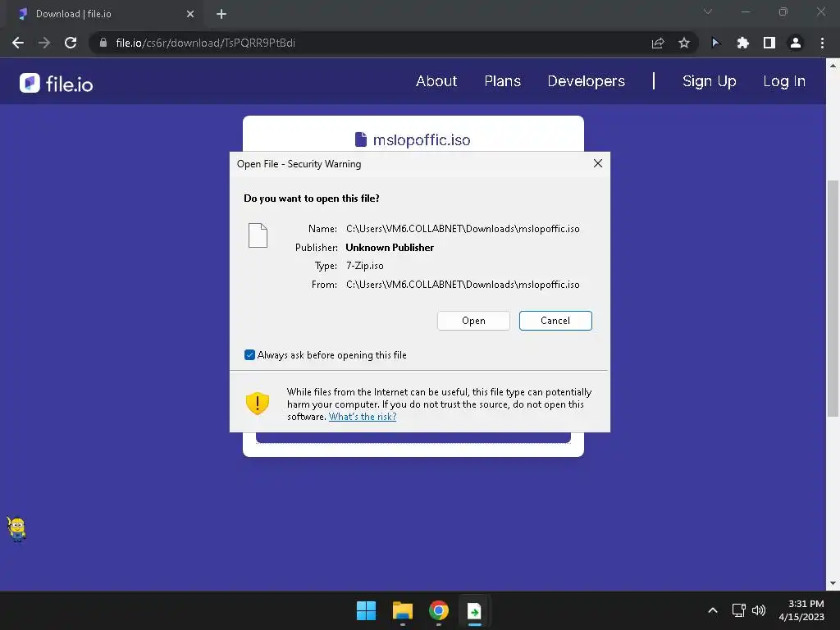This screenshot has height=630, width=840.
Task: Close the Download | file.io tab
Action: click(190, 14)
